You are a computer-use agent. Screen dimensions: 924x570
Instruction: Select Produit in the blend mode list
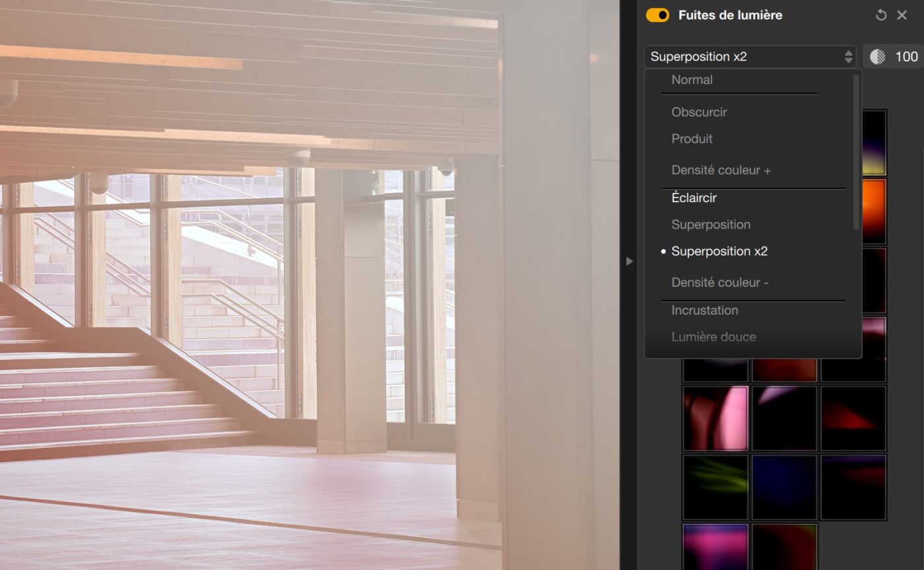(x=692, y=139)
